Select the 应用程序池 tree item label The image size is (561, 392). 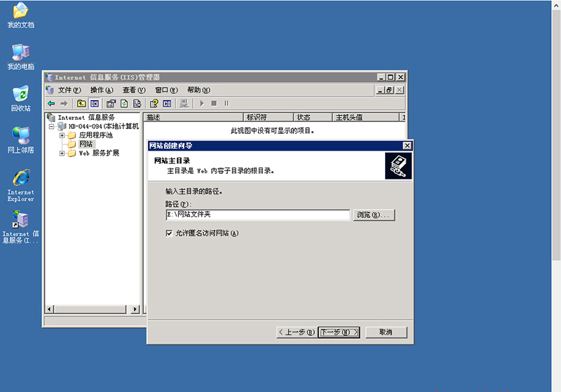tap(95, 135)
